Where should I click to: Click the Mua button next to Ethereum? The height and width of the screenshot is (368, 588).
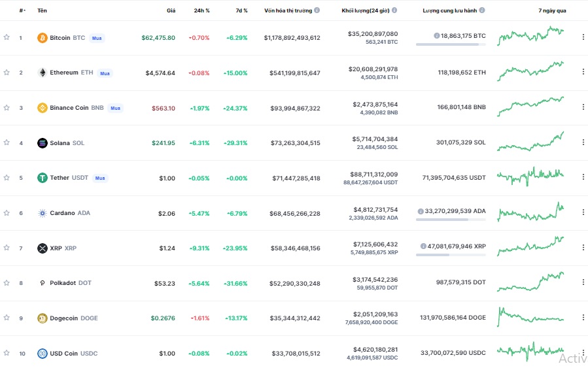pos(105,73)
